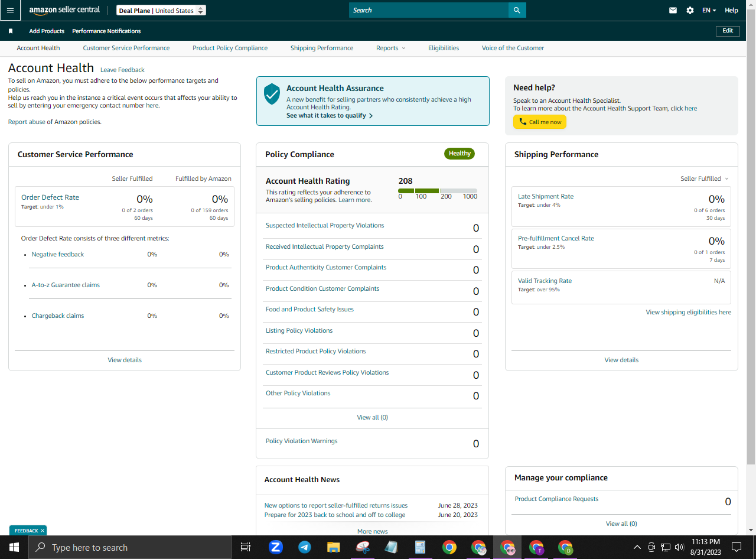Open the Seller Fulfilled dropdown in Shipping Performance

[705, 178]
